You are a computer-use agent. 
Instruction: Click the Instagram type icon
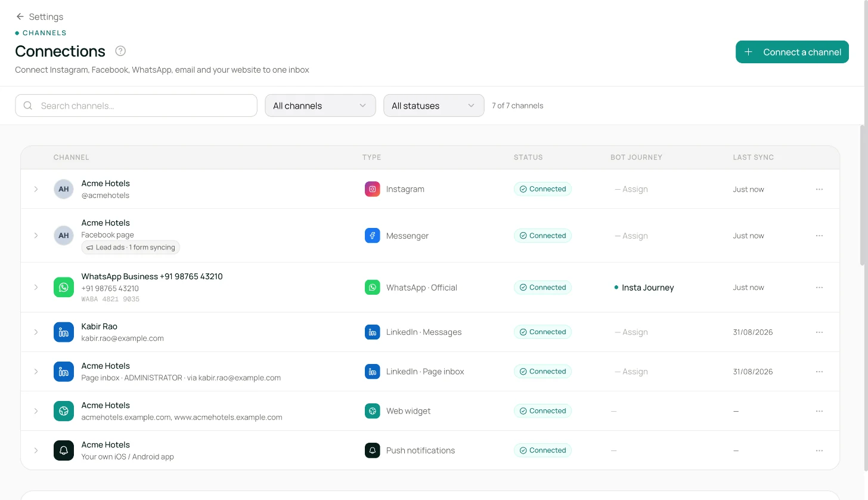pos(373,189)
